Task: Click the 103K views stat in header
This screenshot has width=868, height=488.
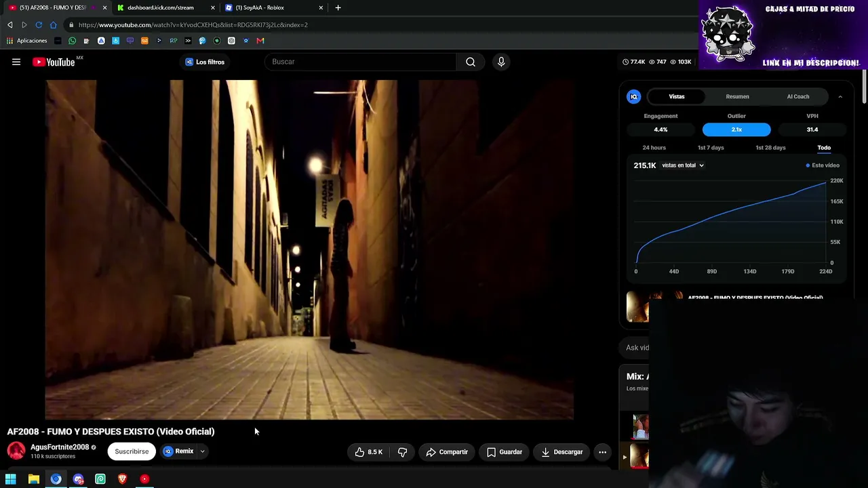Action: pyautogui.click(x=681, y=62)
